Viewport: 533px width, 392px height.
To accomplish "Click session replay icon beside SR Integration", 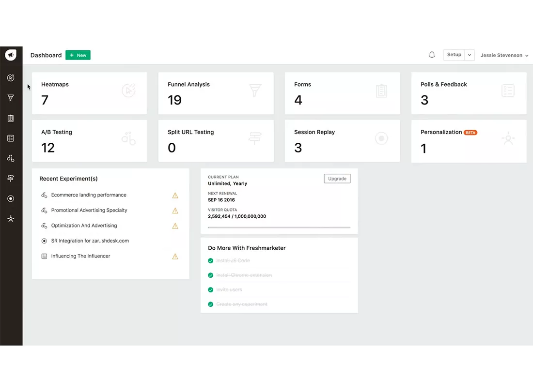I will pyautogui.click(x=44, y=241).
